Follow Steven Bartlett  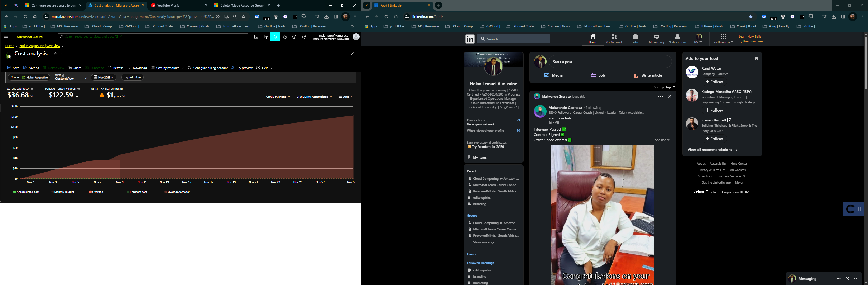pos(714,139)
